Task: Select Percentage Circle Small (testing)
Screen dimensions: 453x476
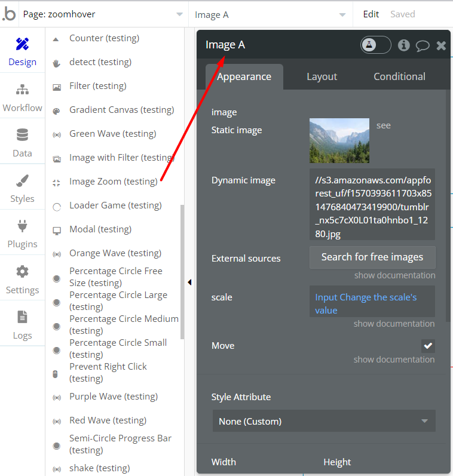Action: [118, 349]
